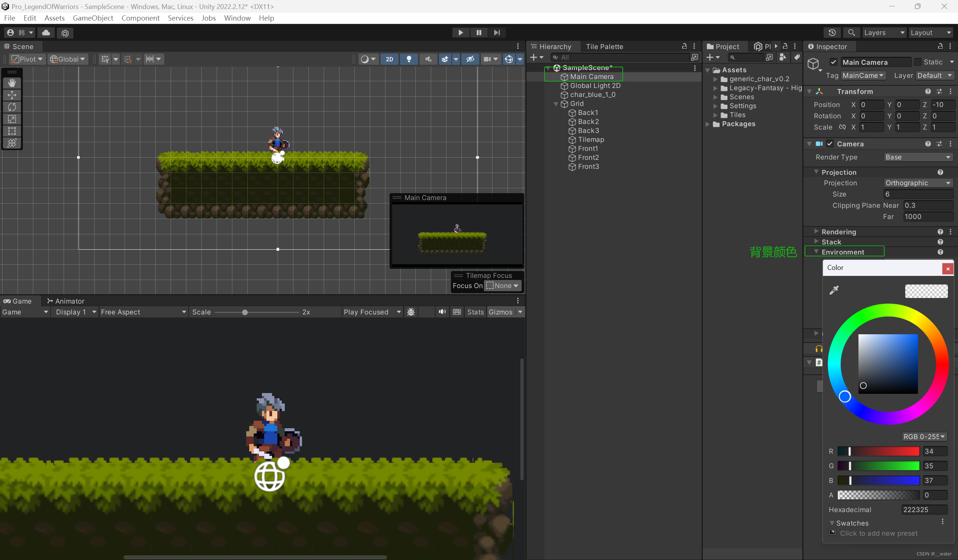This screenshot has width=958, height=560.
Task: Open the Projection Orthographic dropdown
Action: click(x=917, y=183)
